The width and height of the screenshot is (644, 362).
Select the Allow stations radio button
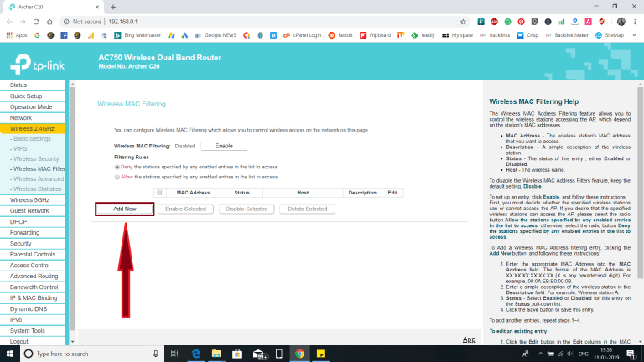[x=117, y=177]
